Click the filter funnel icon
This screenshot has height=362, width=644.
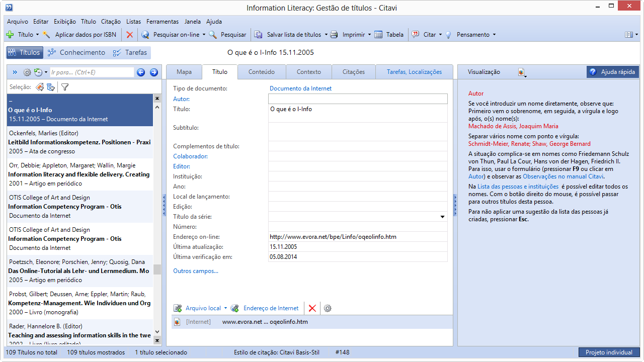pos(65,87)
